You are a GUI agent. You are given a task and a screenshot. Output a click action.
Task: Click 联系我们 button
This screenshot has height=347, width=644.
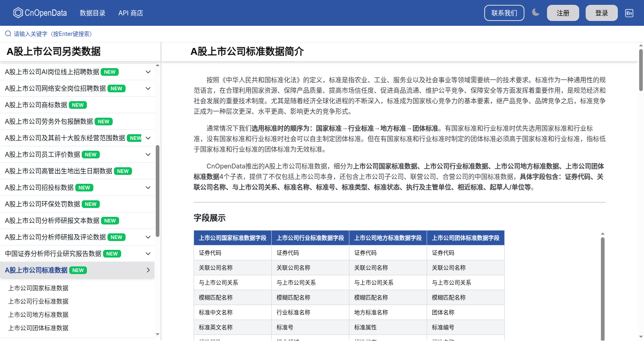click(x=504, y=13)
